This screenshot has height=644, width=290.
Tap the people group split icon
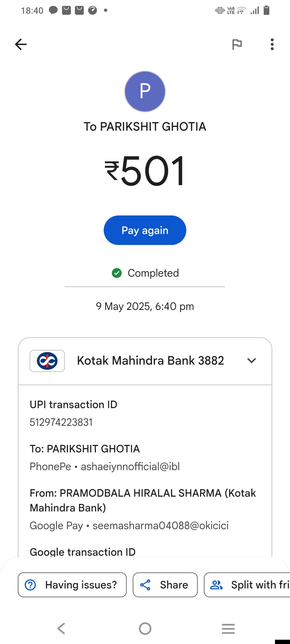click(216, 585)
